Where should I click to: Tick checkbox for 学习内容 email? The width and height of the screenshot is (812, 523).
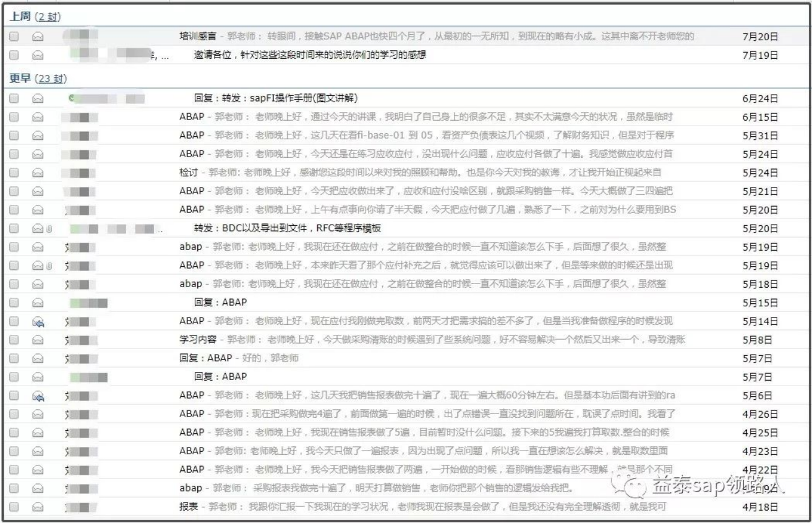pos(14,340)
